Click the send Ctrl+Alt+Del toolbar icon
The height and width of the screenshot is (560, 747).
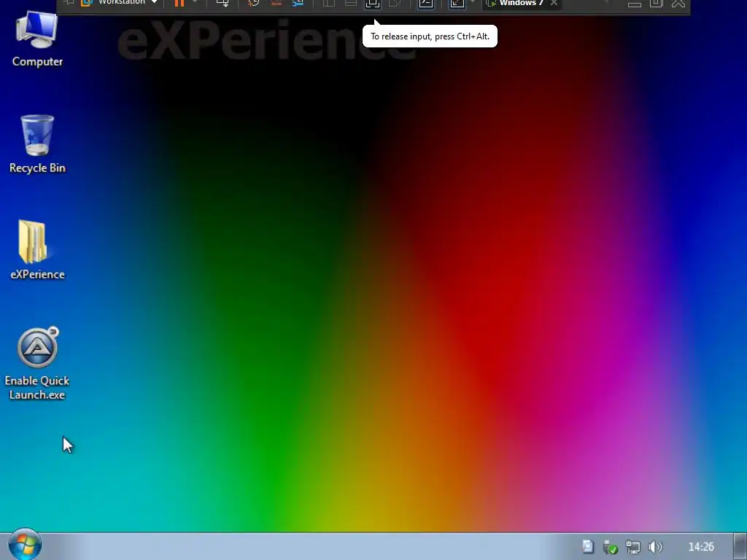pyautogui.click(x=222, y=3)
